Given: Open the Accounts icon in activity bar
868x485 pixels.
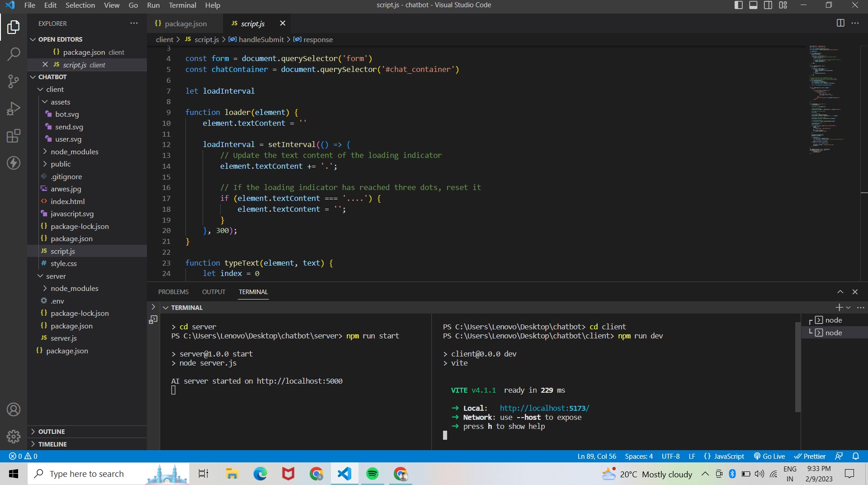Looking at the screenshot, I should (14, 409).
